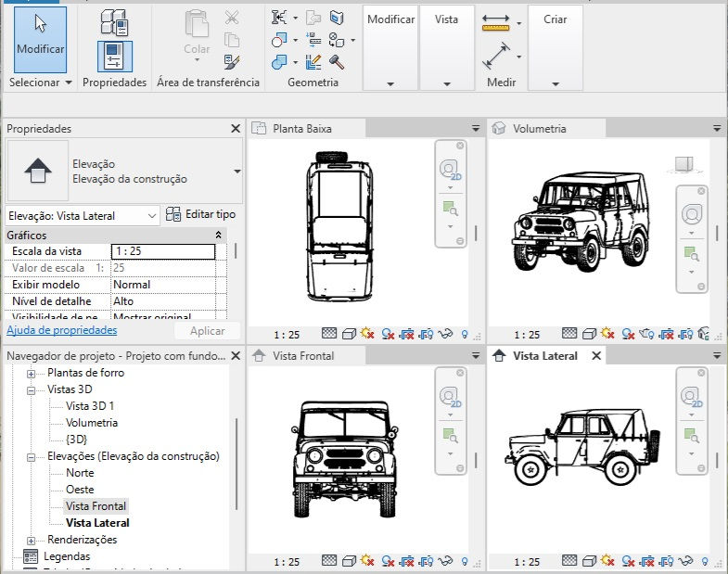Screen dimensions: 728x574
Task: Click the Editar tipo button
Action: (200, 214)
